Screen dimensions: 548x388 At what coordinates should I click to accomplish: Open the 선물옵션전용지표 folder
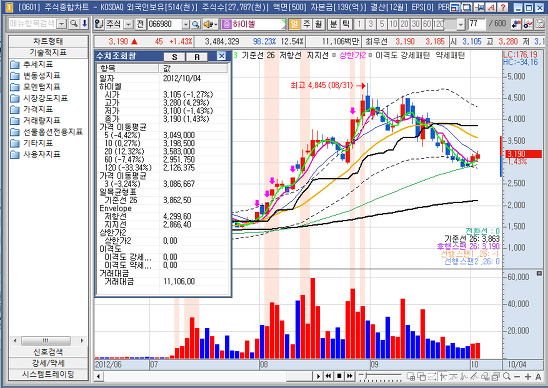click(46, 132)
